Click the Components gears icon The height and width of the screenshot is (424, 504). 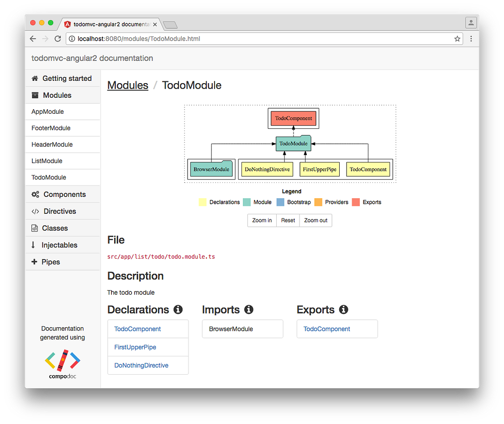point(35,194)
